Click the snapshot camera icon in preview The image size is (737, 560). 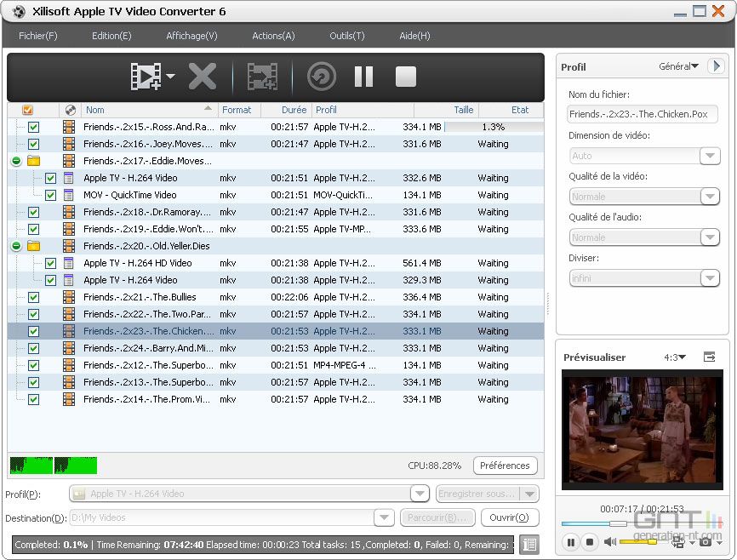[x=706, y=541]
